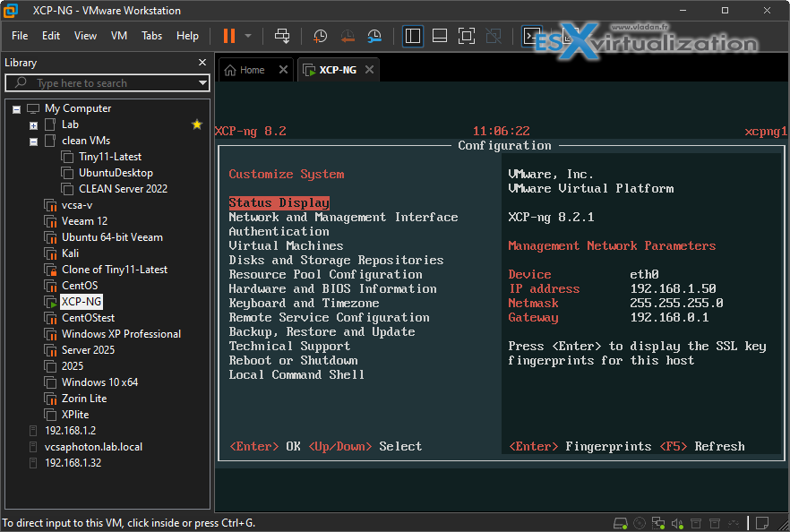Click the CD/DVD drive status icon
Viewport: 790px width, 532px height.
640,523
